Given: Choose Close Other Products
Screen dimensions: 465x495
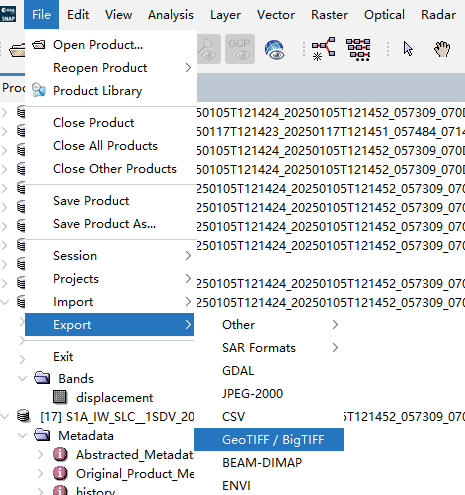Looking at the screenshot, I should click(x=110, y=169).
